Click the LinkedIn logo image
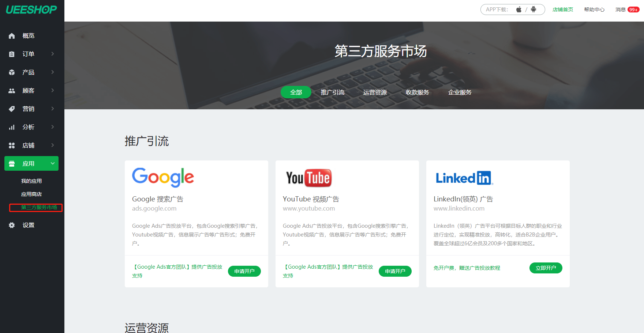Viewport: 644px width, 333px height. [x=464, y=178]
